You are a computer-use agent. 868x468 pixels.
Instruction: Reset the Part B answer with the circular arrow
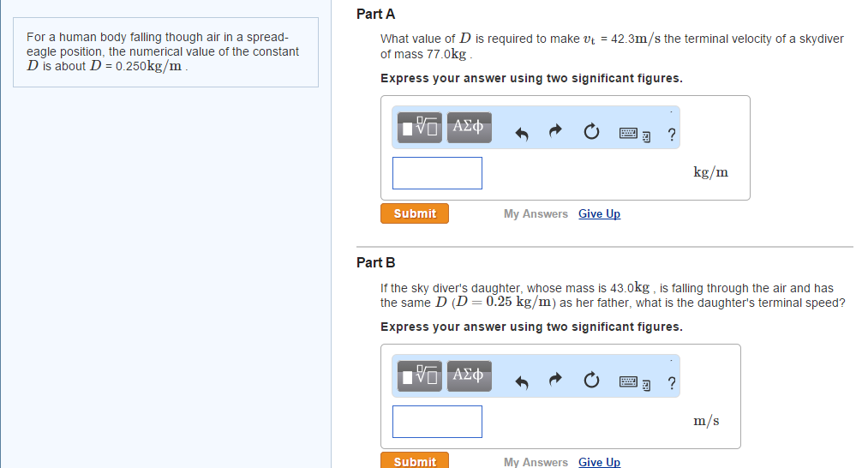tap(590, 381)
